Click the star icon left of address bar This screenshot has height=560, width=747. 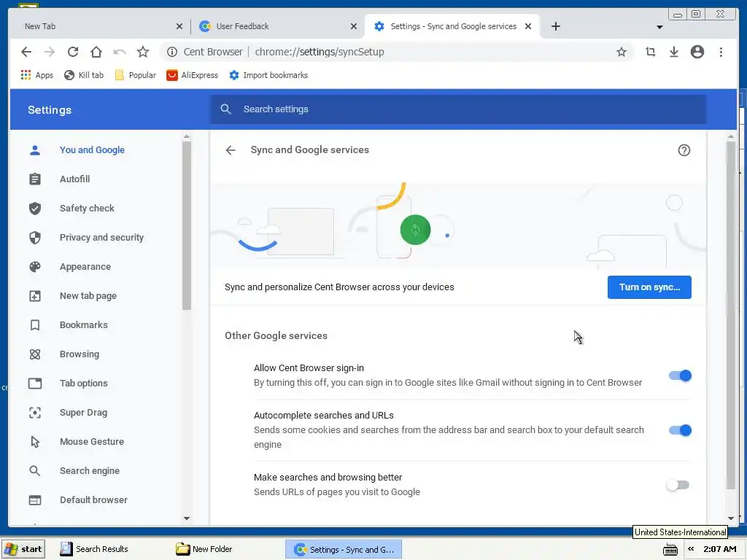[143, 52]
